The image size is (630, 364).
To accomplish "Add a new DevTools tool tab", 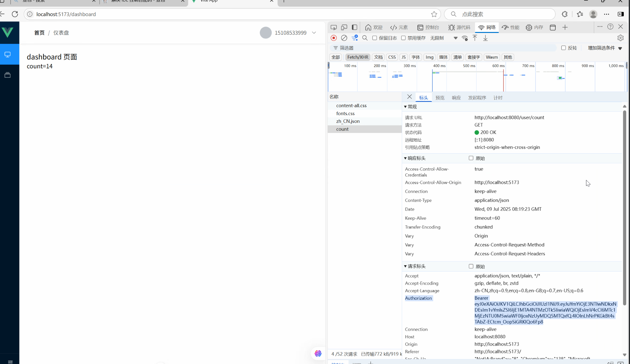I will (565, 28).
